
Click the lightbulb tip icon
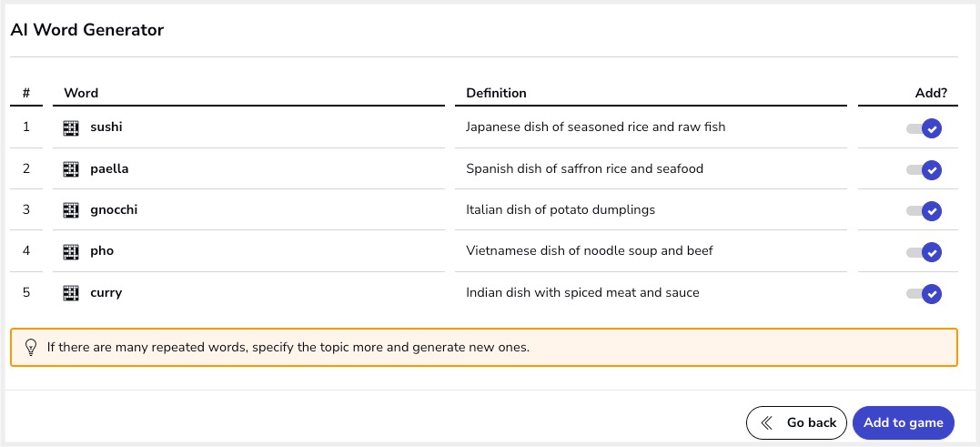(30, 347)
